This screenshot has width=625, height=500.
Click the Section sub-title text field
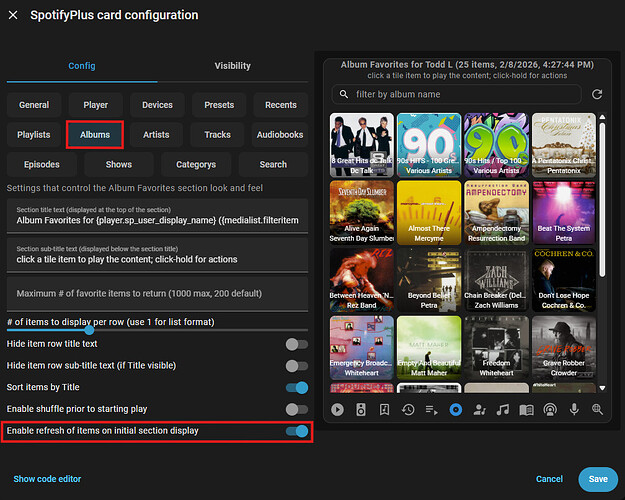(x=157, y=255)
